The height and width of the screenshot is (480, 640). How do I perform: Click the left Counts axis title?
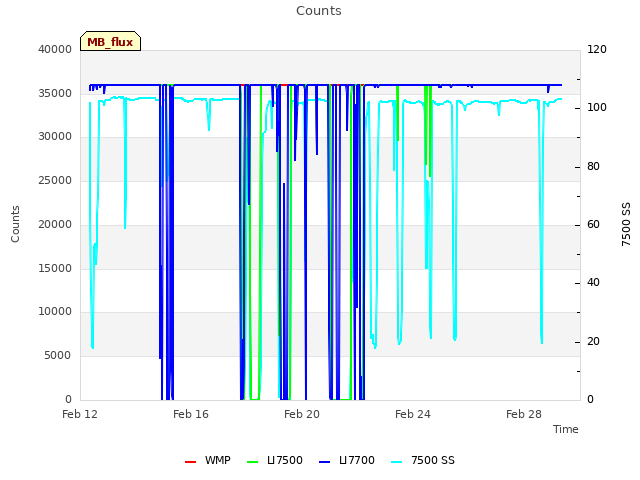[15, 224]
